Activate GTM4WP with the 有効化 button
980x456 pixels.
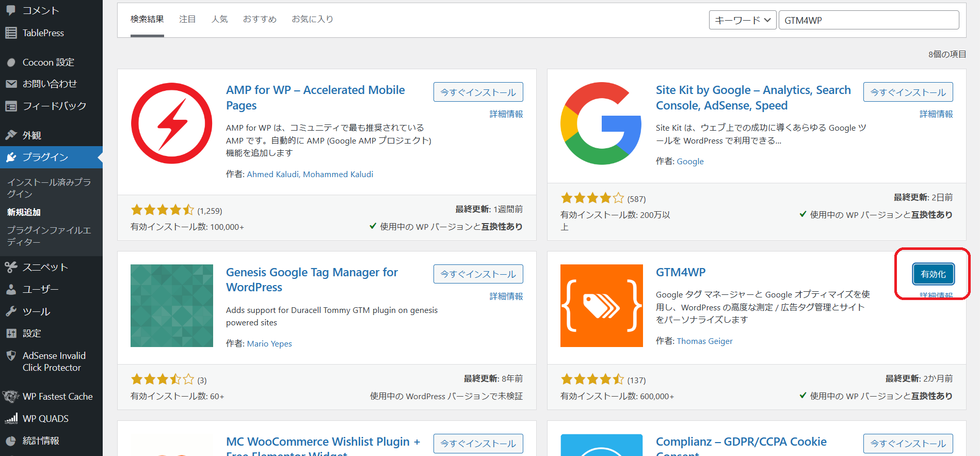click(x=934, y=274)
